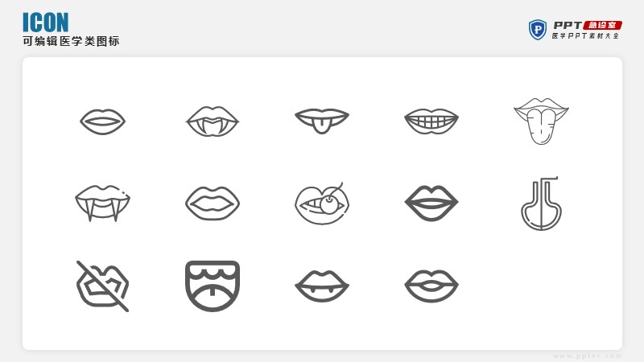Click the long-fanged vampire lips icon
The image size is (644, 362).
(103, 204)
